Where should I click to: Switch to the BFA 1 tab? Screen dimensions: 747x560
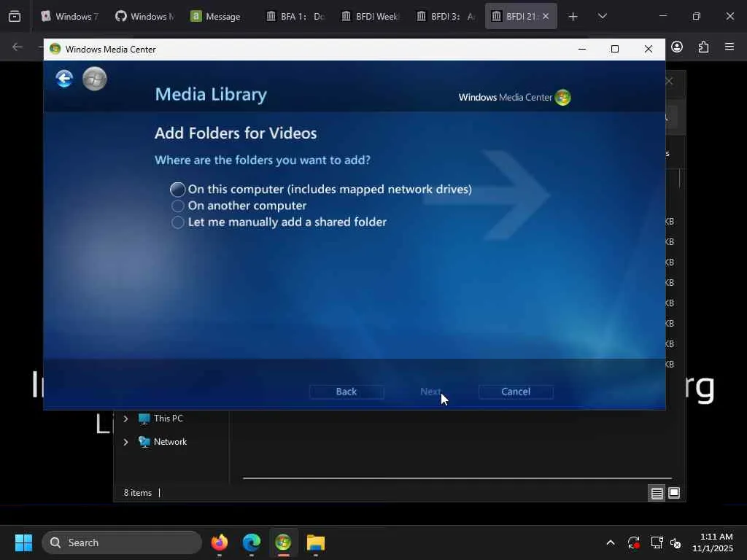(295, 16)
